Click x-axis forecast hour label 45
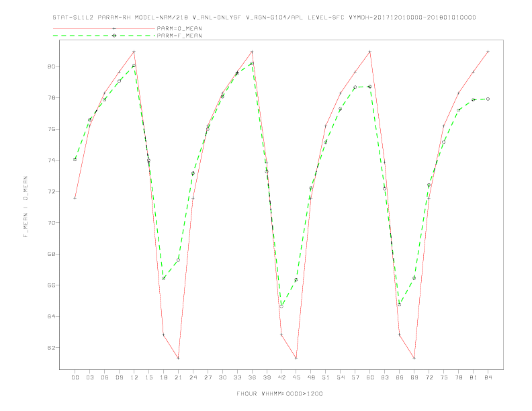The image size is (532, 411). [x=296, y=377]
